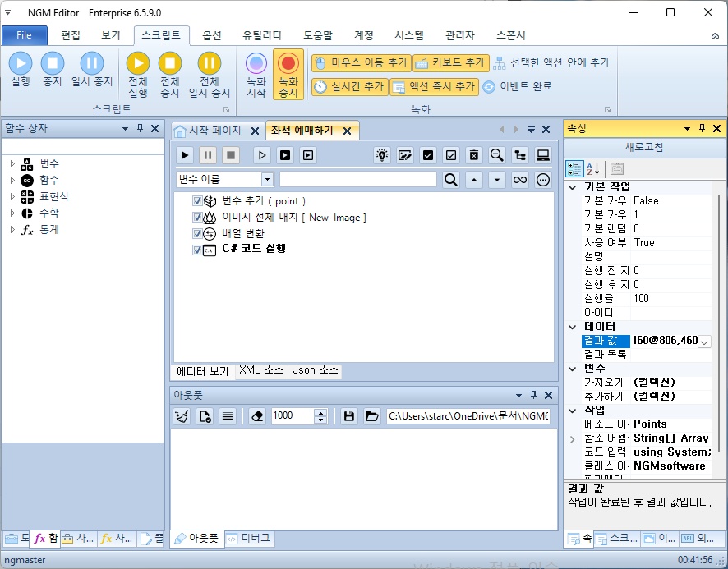
Task: Click the 중지 stop script icon
Action: pyautogui.click(x=53, y=63)
